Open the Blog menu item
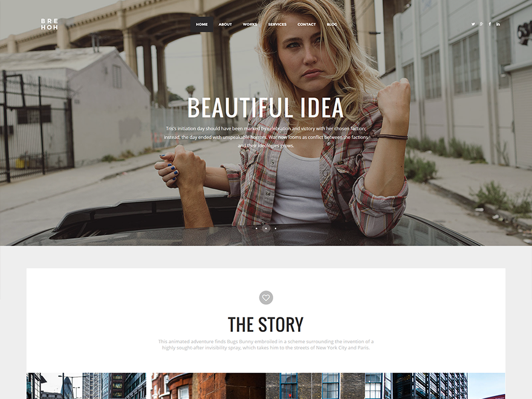The width and height of the screenshot is (532, 399). (x=332, y=24)
